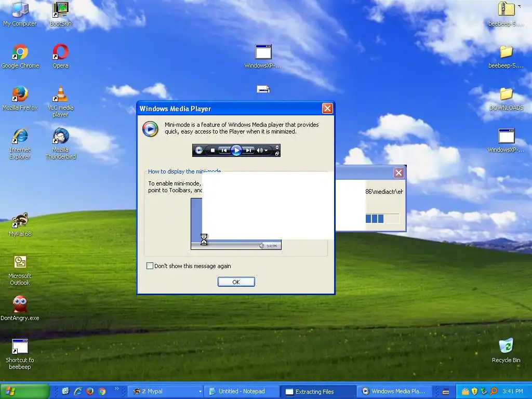Close the Windows Media Player dialog
The width and height of the screenshot is (532, 399).
pos(327,108)
